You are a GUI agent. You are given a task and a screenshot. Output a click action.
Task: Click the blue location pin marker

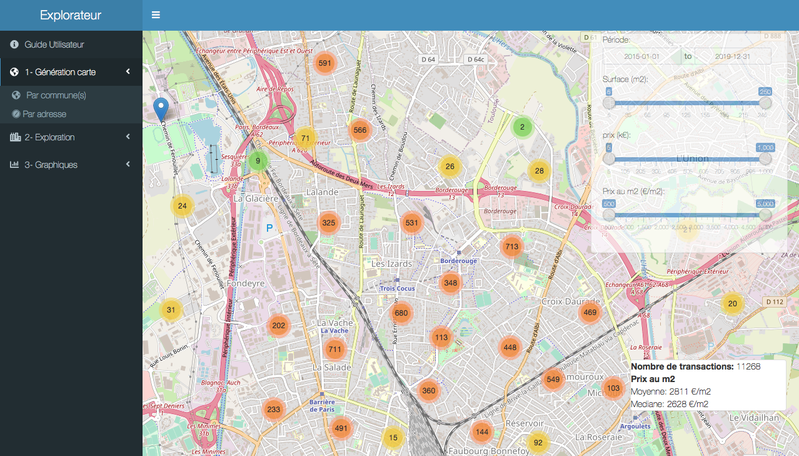click(161, 110)
